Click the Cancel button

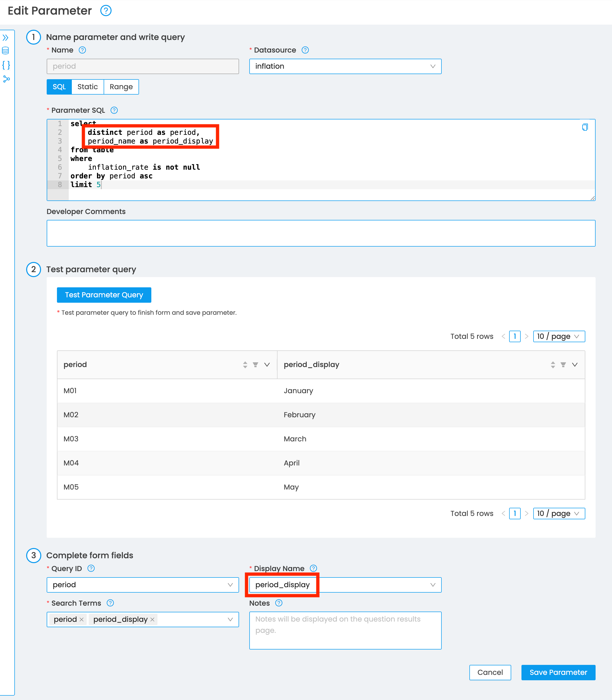[490, 672]
